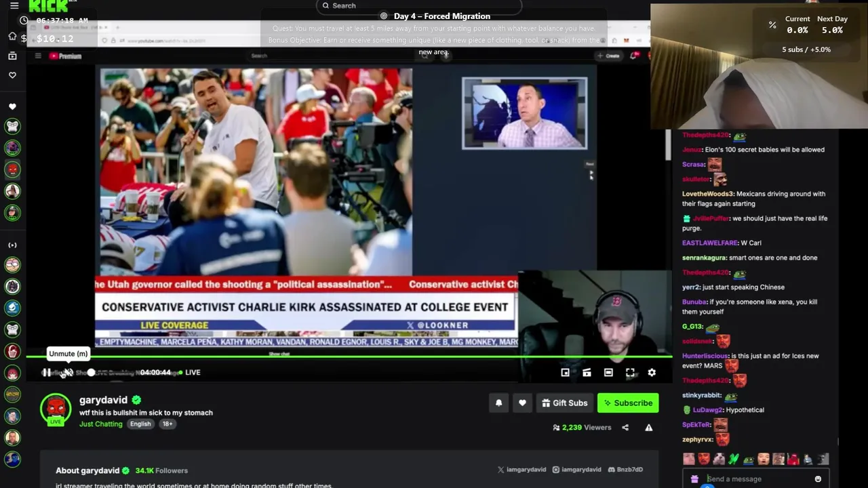Click chat username EASTLAWELFARE
The image size is (868, 488).
[710, 243]
